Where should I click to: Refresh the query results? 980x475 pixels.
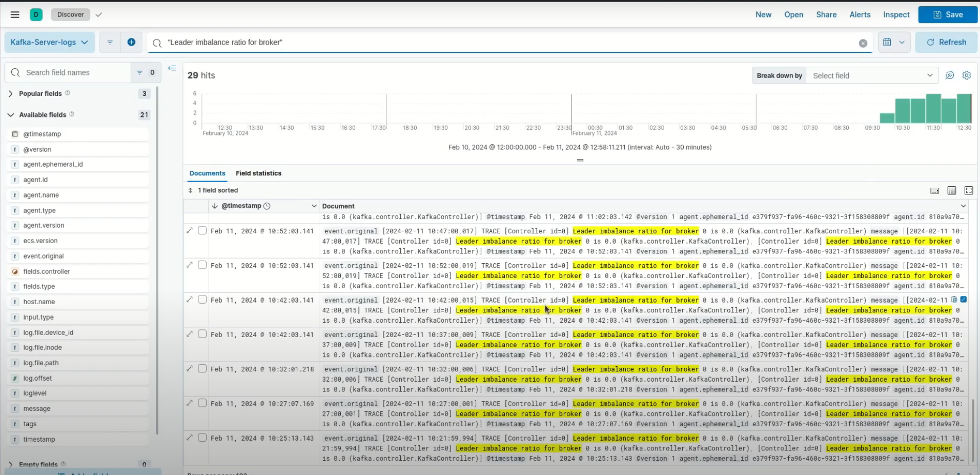(x=946, y=42)
